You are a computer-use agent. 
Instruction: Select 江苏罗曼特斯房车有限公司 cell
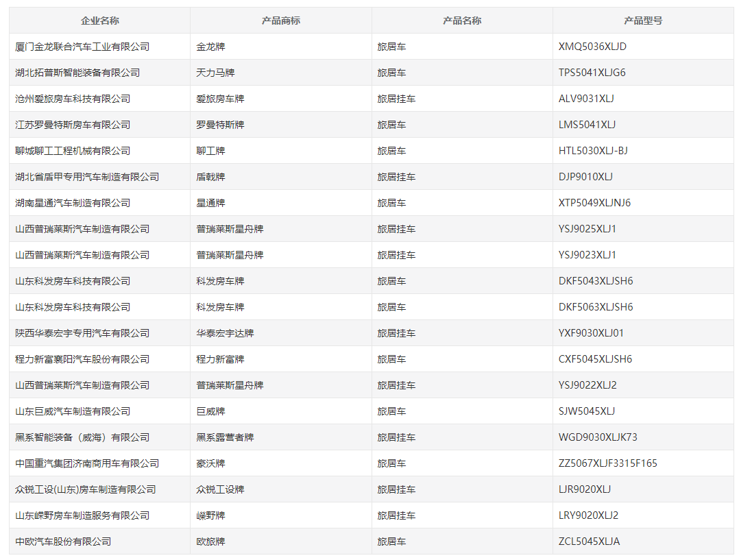click(99, 125)
